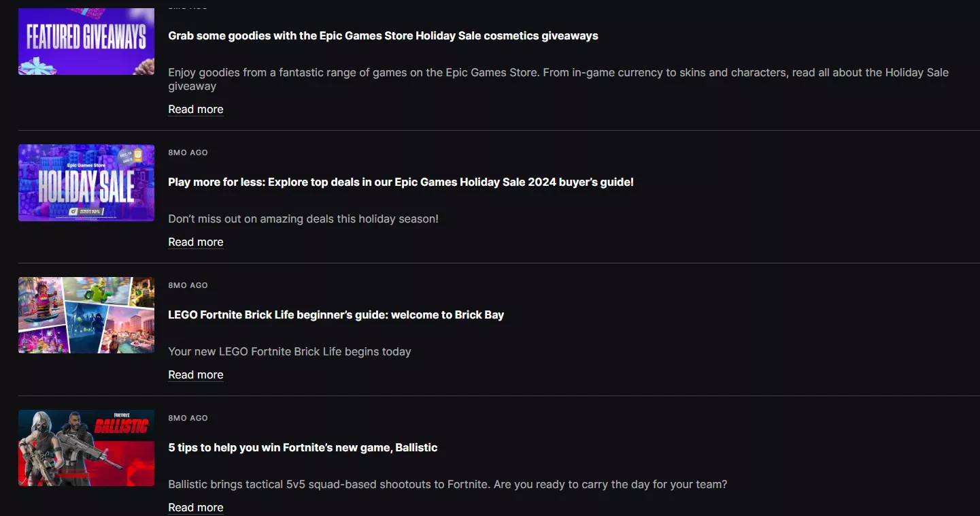
Task: Click Read more under the cosmetics giveaways article
Action: 196,110
